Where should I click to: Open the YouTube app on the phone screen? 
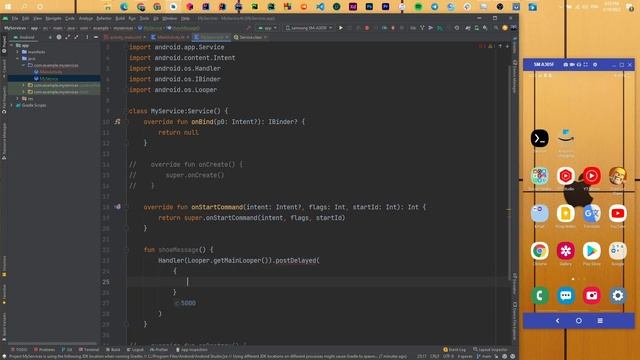click(617, 213)
